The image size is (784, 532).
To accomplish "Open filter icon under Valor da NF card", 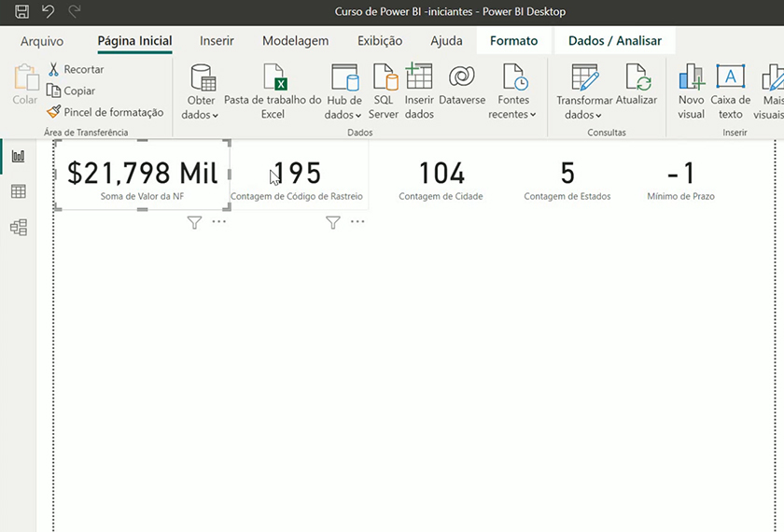I will coord(194,222).
